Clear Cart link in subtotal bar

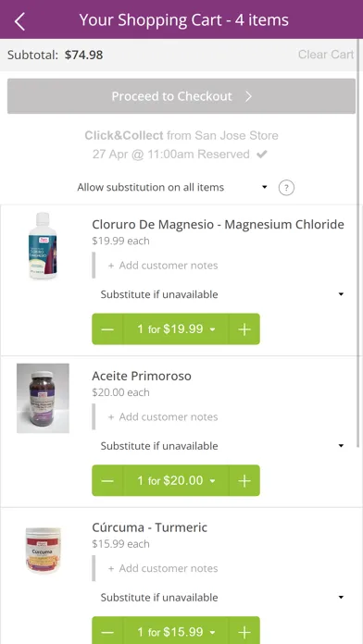point(326,55)
